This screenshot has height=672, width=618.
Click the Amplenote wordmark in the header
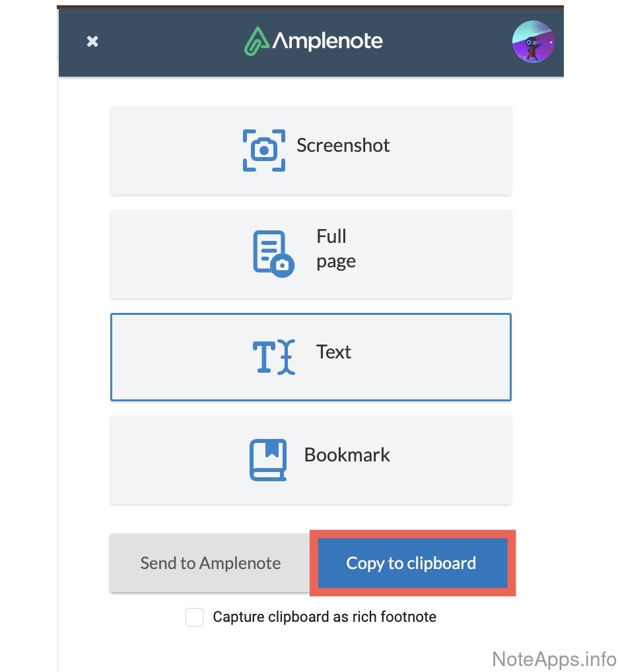point(327,41)
